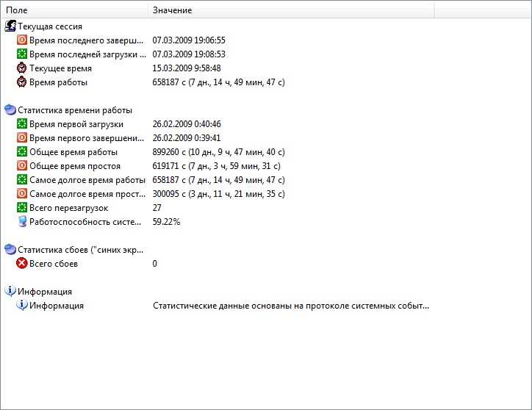Select the Время последнего заверш... label
This screenshot has height=410, width=532.
[x=86, y=40]
